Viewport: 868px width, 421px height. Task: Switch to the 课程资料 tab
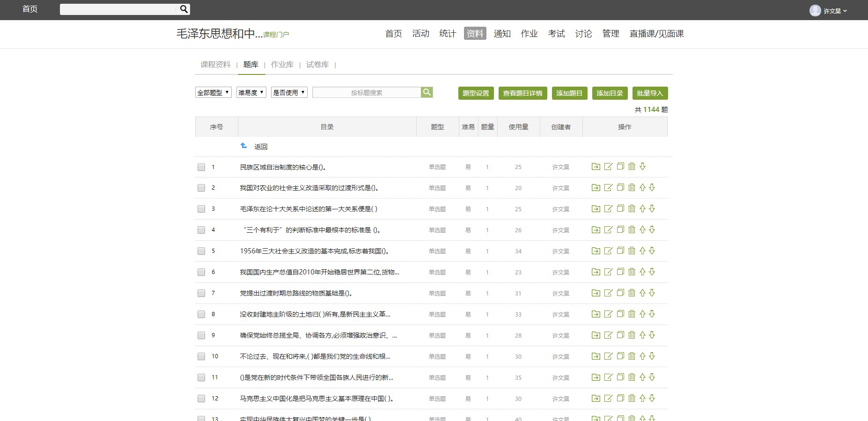click(215, 65)
